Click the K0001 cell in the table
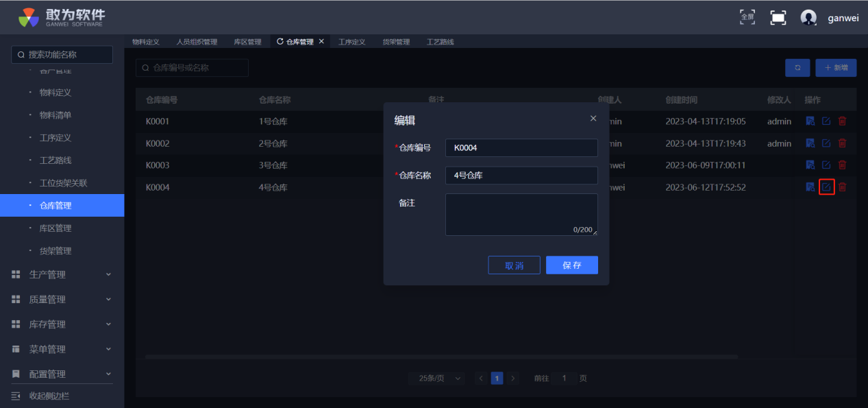Screen dimensions: 868x408 (x=158, y=121)
